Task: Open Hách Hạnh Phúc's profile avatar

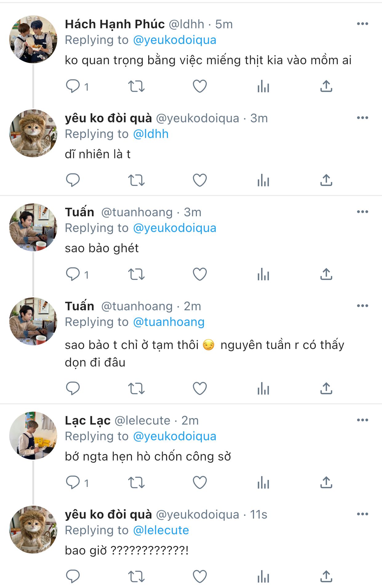Action: click(x=33, y=39)
